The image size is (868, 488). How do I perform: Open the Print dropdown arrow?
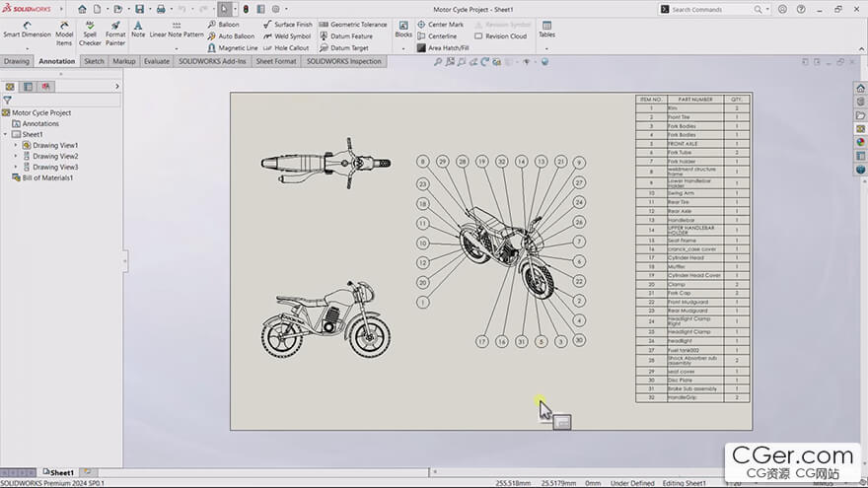(171, 9)
